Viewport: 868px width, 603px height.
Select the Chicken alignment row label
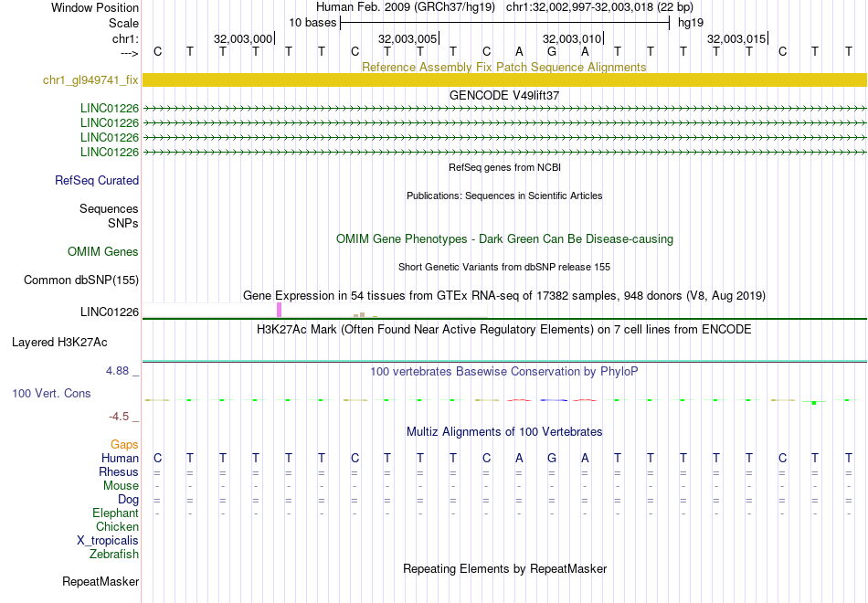point(117,526)
